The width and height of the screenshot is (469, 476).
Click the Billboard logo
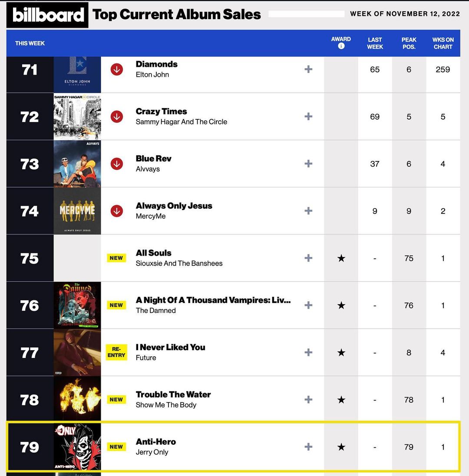[47, 15]
